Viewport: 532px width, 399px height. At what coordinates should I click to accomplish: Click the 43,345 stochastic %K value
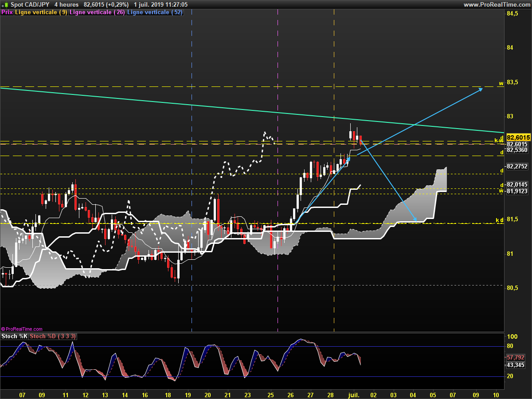(515, 365)
